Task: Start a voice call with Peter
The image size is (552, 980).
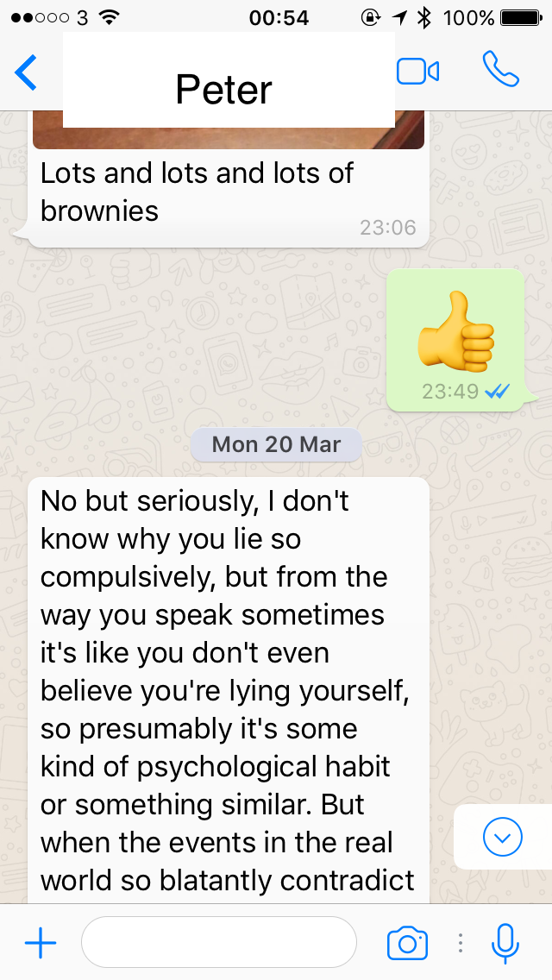Action: click(500, 69)
